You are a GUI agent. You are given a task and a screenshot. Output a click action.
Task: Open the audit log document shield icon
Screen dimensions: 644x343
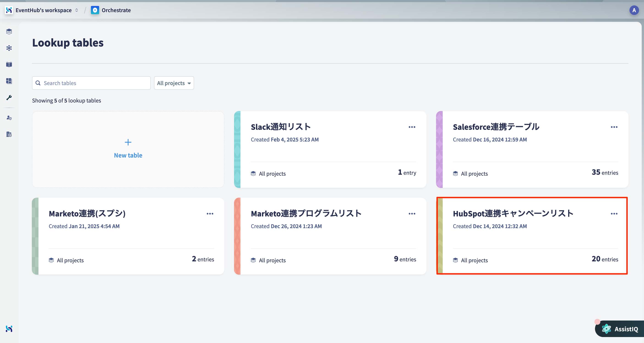(9, 134)
